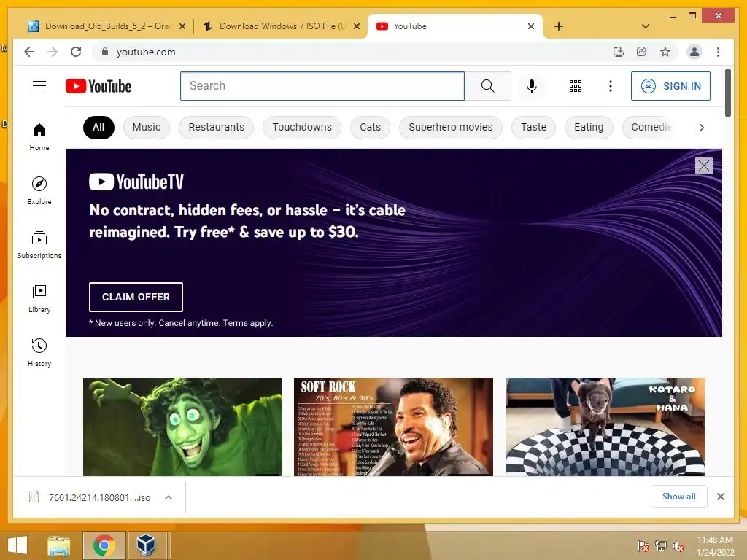Open the YouTube apps grid icon
The width and height of the screenshot is (747, 560).
click(x=576, y=86)
